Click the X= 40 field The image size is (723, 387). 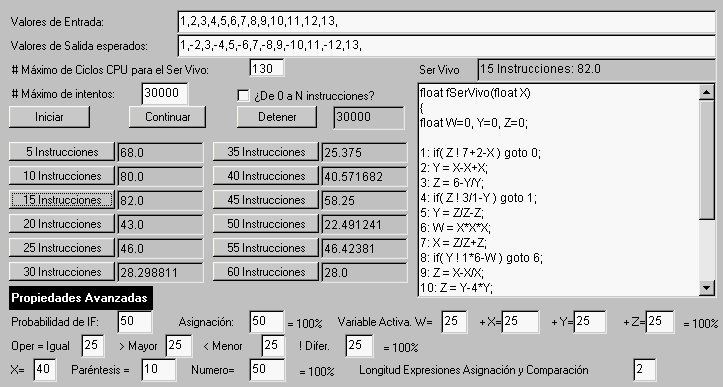coord(45,370)
